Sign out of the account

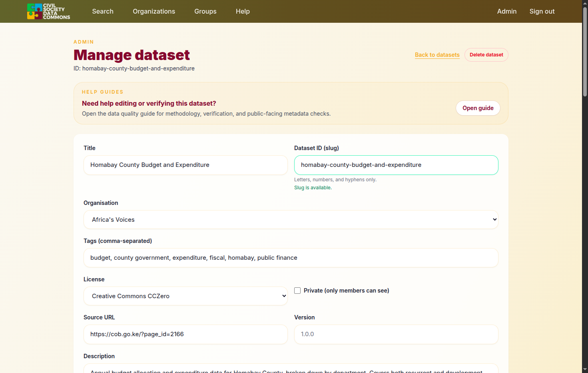(x=542, y=11)
